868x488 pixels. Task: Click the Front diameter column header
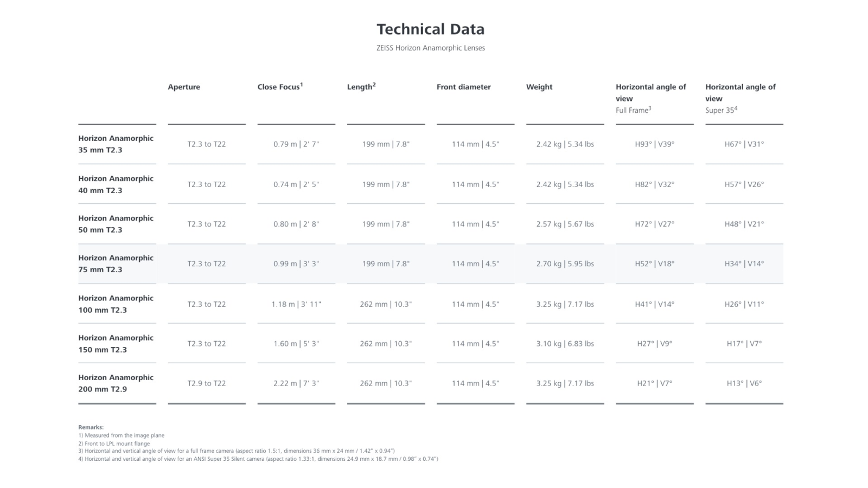pos(464,87)
